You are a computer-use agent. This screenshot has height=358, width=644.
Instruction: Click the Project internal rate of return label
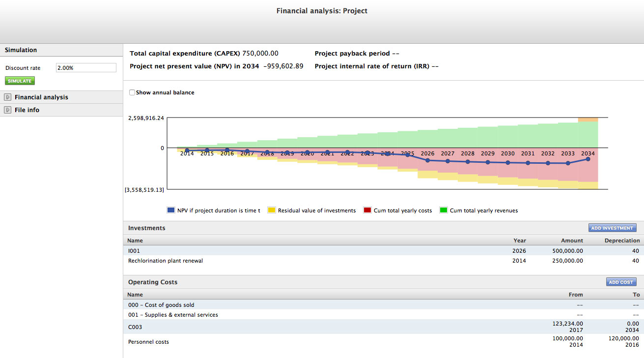click(x=371, y=66)
